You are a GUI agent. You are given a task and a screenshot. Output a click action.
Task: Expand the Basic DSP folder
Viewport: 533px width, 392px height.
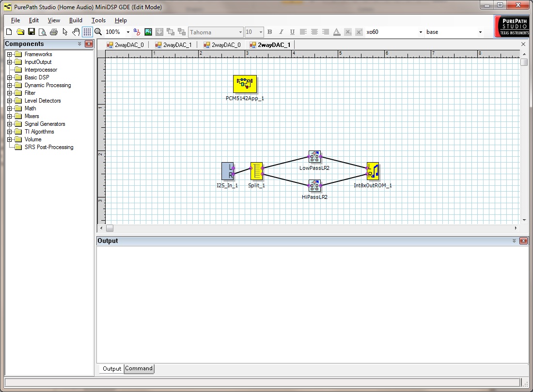10,77
